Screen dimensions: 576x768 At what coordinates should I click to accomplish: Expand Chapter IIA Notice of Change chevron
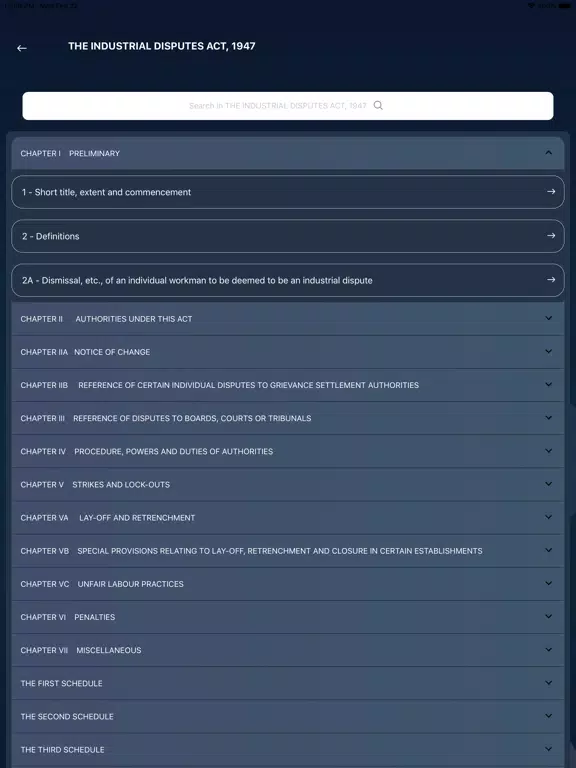[549, 352]
